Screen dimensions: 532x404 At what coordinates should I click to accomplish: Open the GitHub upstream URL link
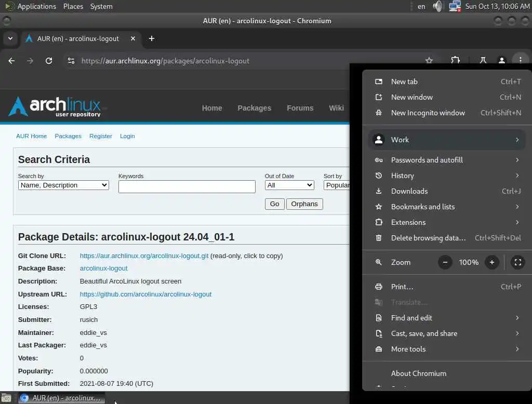point(145,294)
